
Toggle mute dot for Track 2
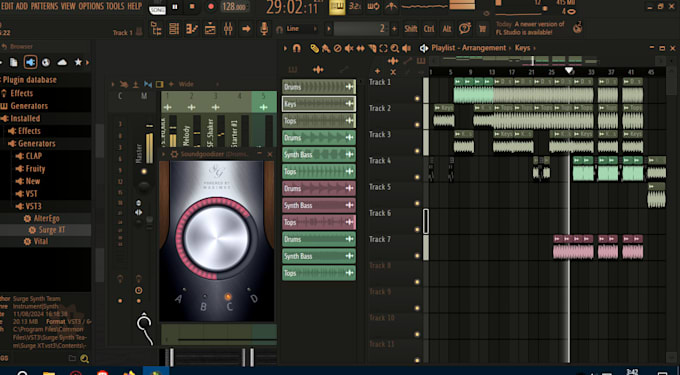click(x=417, y=125)
